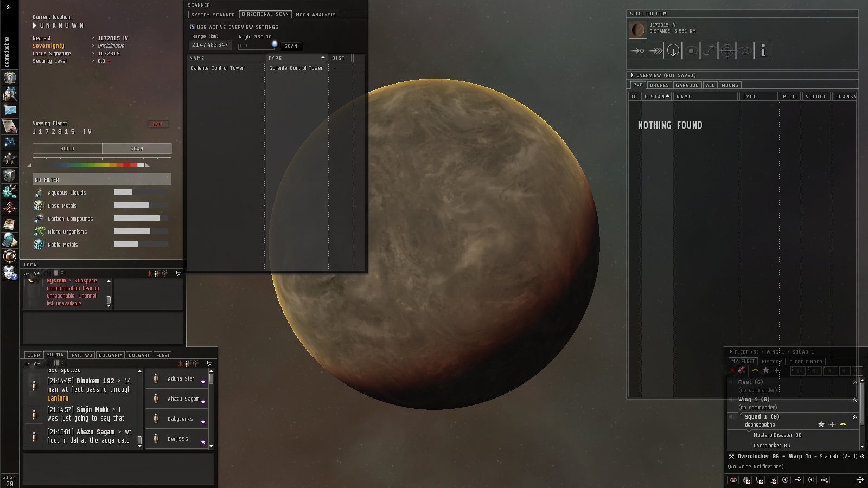Viewport: 868px width, 488px height.
Task: Toggle Use Active Overview Settings checkbox
Action: click(x=192, y=27)
